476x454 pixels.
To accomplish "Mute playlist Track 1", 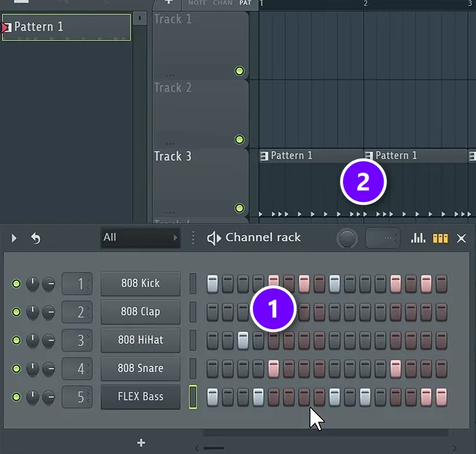I will click(x=239, y=71).
